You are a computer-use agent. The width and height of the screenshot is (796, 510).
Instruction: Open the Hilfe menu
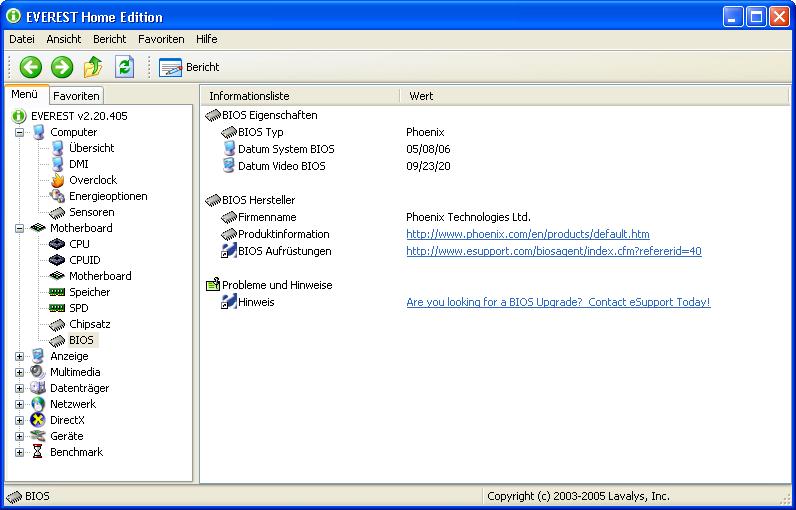point(207,39)
